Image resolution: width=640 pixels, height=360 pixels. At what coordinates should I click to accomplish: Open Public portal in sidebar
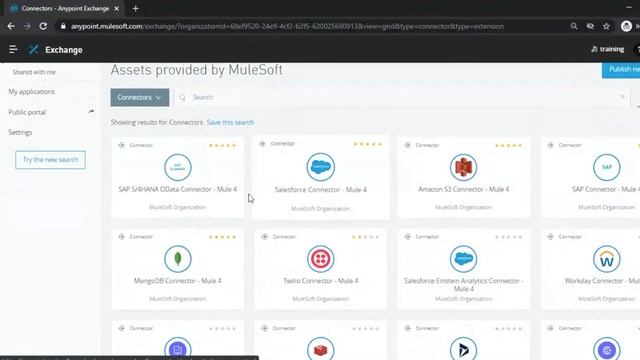(27, 112)
